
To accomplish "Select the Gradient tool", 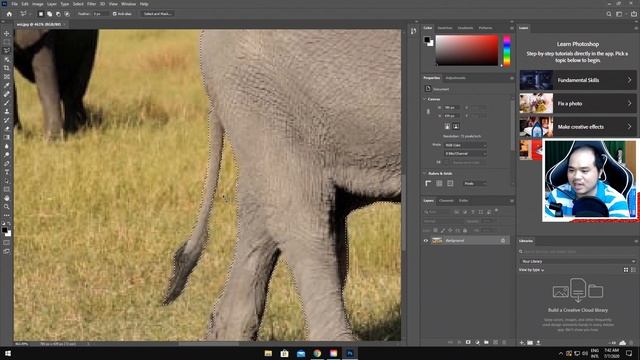I will click(x=7, y=138).
